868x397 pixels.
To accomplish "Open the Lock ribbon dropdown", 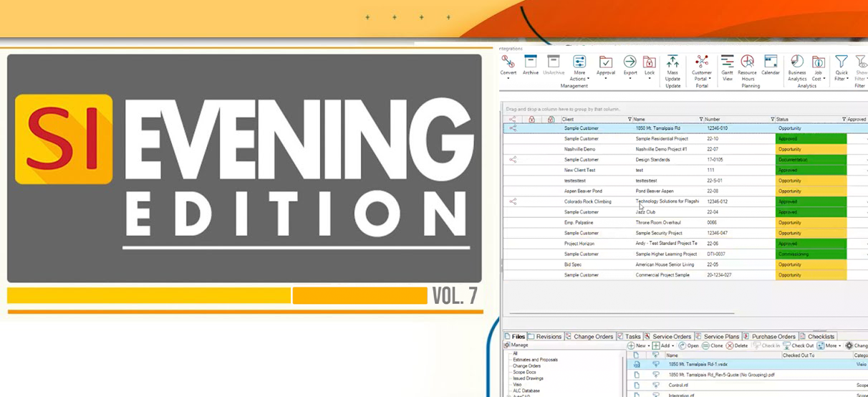I will click(x=650, y=66).
